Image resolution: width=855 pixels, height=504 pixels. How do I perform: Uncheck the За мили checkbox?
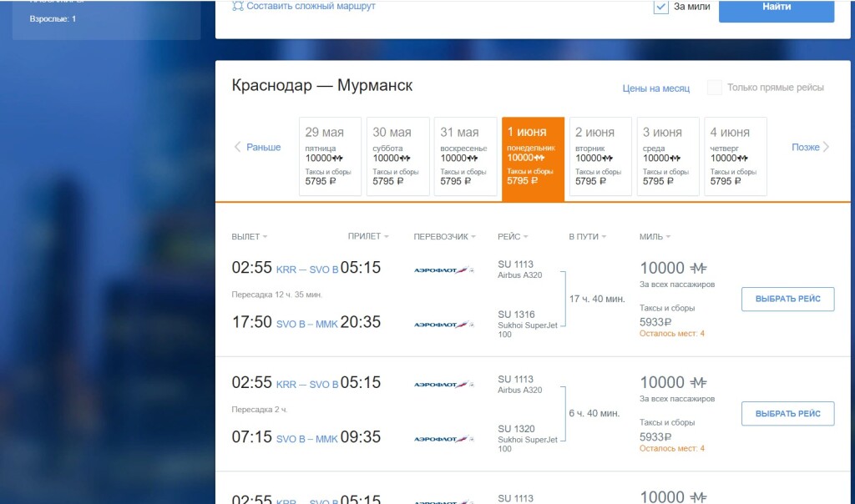(661, 7)
